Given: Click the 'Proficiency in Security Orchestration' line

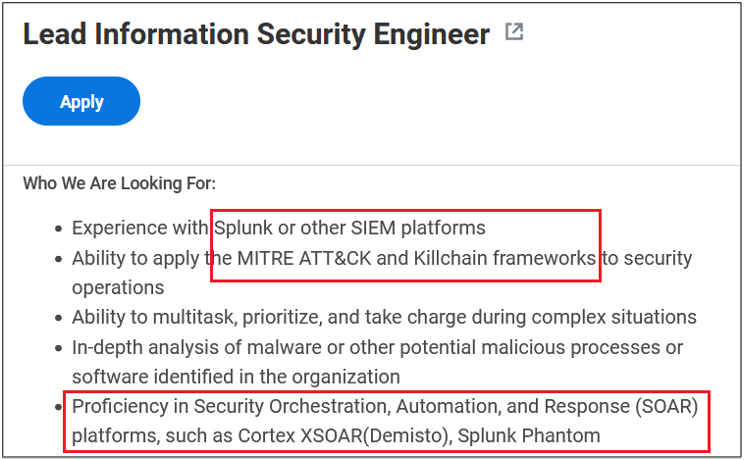Looking at the screenshot, I should pyautogui.click(x=385, y=406).
